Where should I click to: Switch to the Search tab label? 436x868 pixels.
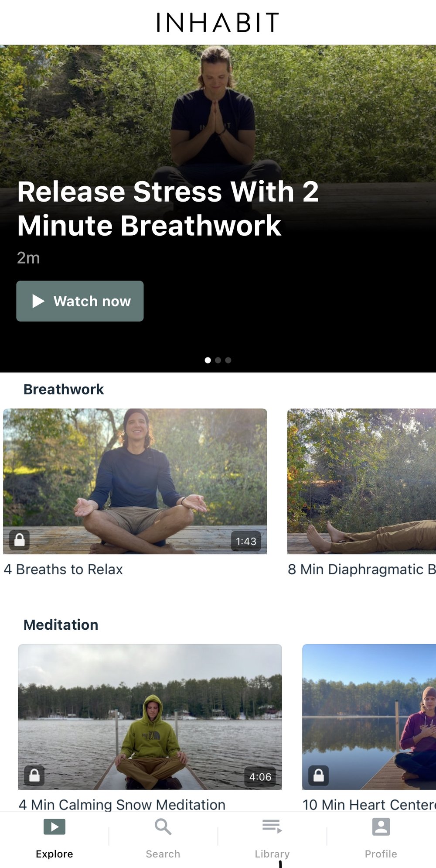(163, 854)
